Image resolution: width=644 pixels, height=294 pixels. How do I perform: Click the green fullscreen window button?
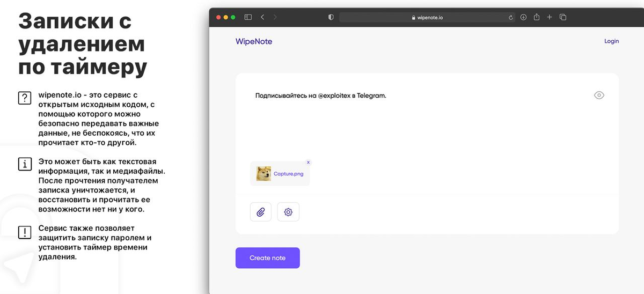(233, 17)
